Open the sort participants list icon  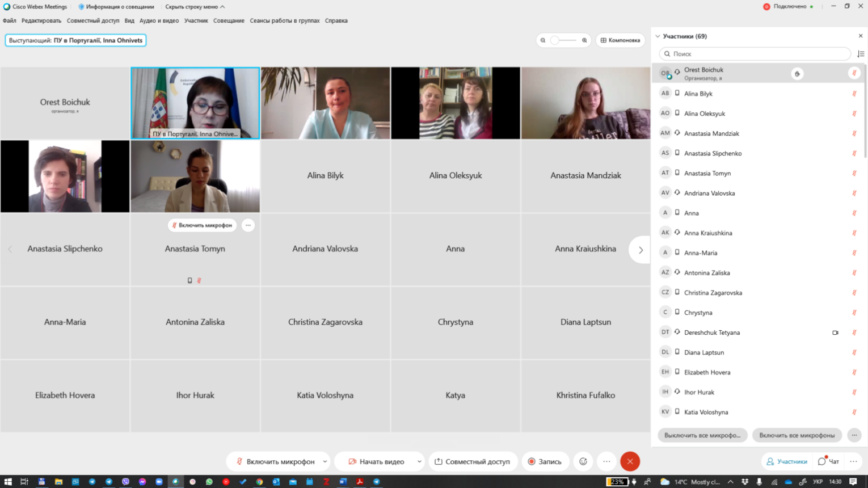[861, 54]
